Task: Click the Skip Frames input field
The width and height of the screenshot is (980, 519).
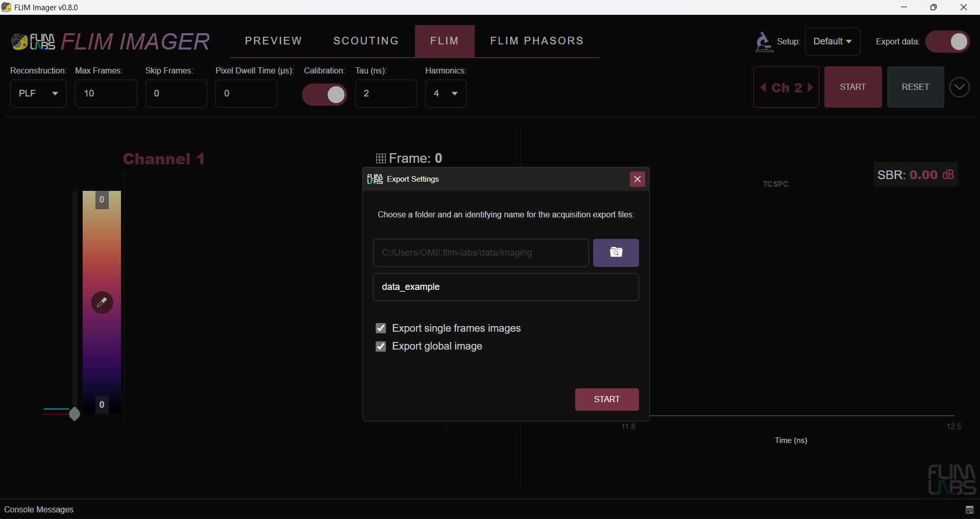Action: click(x=176, y=93)
